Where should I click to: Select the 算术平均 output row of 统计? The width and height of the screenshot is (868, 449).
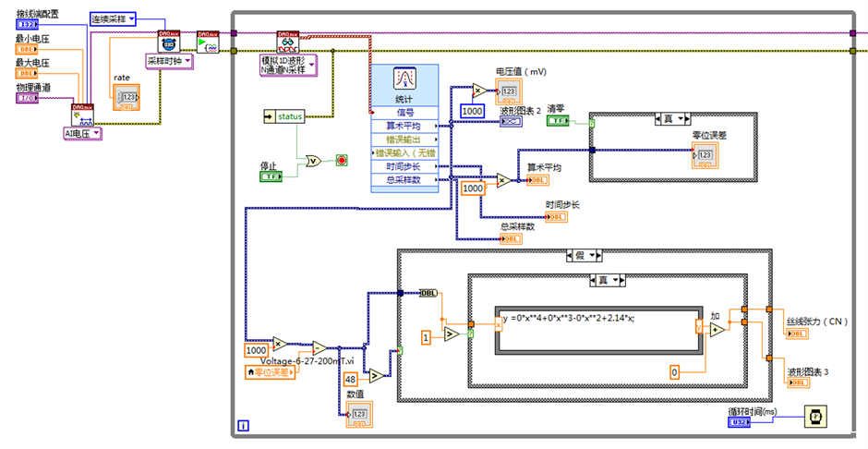(404, 125)
